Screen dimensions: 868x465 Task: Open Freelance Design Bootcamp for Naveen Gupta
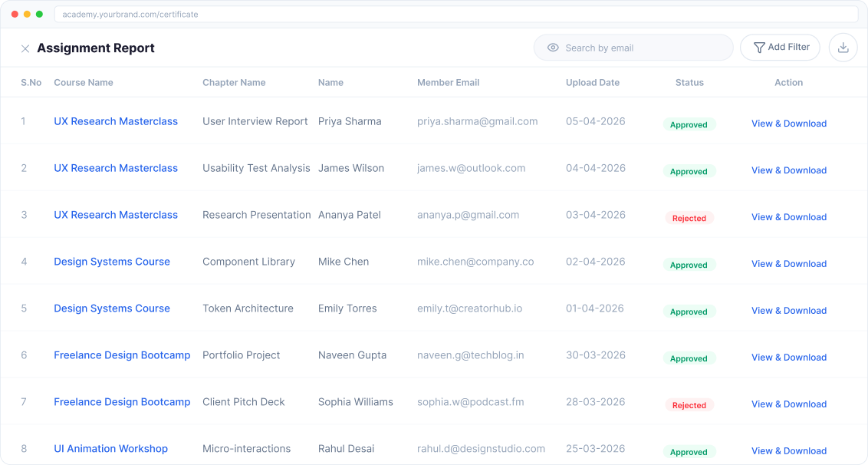click(x=122, y=355)
